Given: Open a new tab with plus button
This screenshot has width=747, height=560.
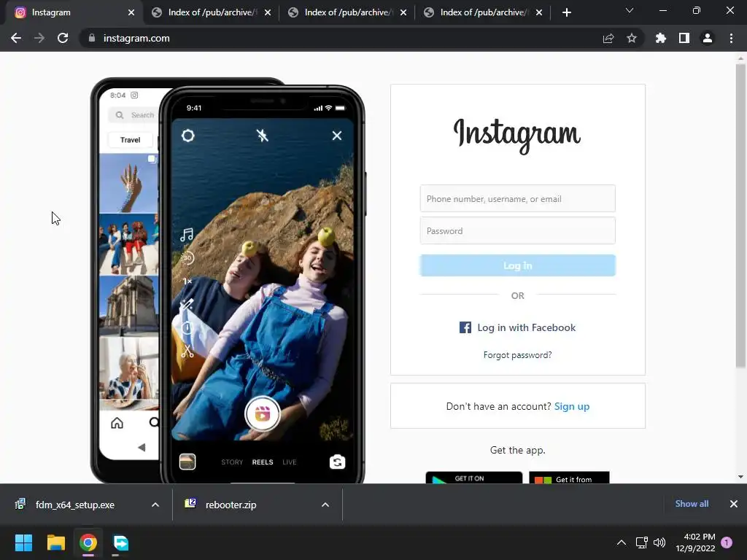Looking at the screenshot, I should pos(566,12).
